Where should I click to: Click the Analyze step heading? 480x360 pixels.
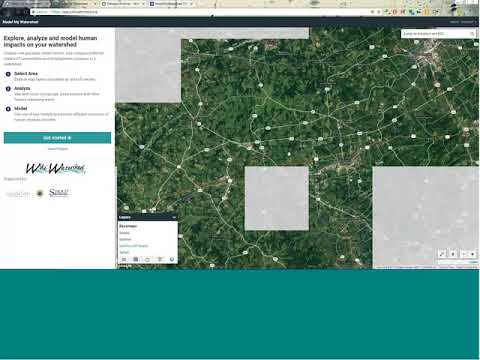pyautogui.click(x=22, y=88)
